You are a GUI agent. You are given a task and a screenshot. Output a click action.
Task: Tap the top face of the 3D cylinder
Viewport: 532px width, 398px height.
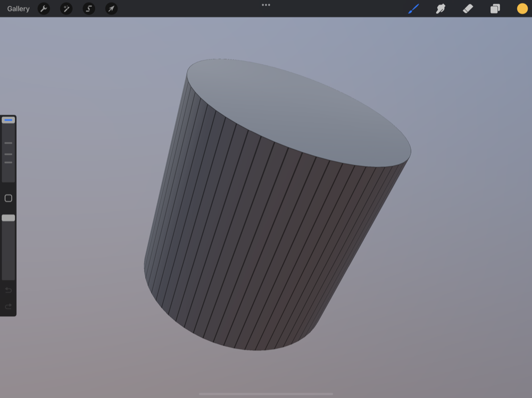pos(298,112)
